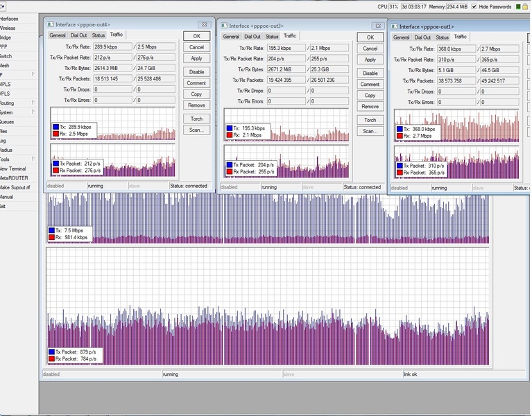
Task: Click the uptime 3d 03:03:17 value
Action: [x=414, y=7]
